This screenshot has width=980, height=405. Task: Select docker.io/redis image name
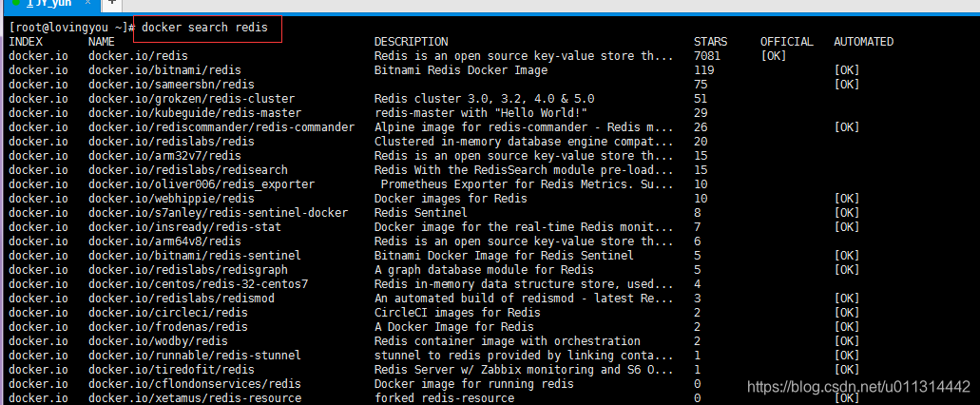[x=138, y=56]
